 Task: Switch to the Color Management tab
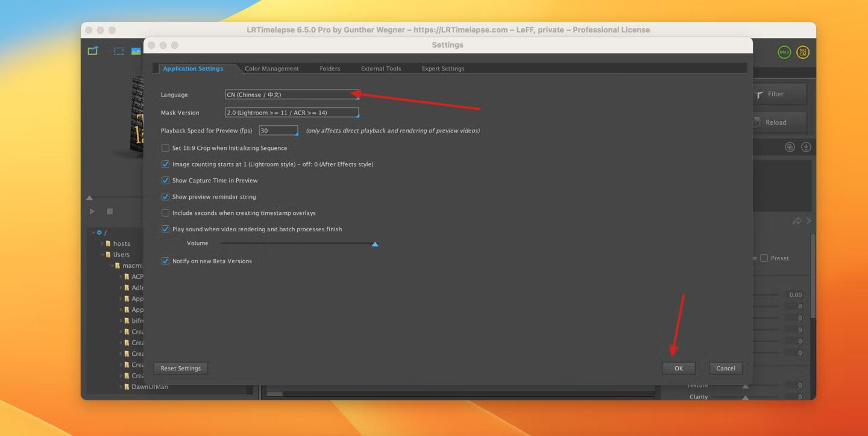coord(271,69)
